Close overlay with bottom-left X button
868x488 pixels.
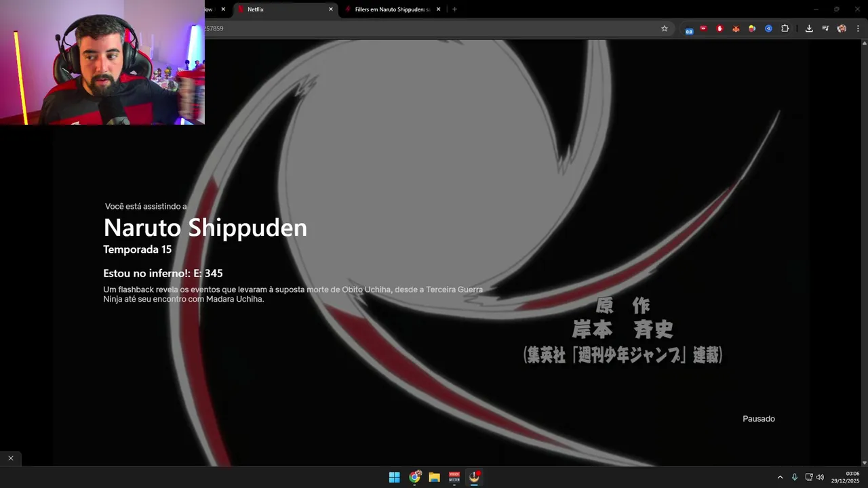pyautogui.click(x=11, y=458)
